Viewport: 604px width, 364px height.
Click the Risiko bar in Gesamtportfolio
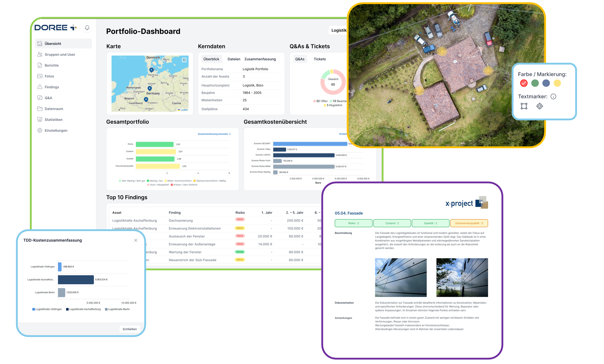tap(155, 144)
